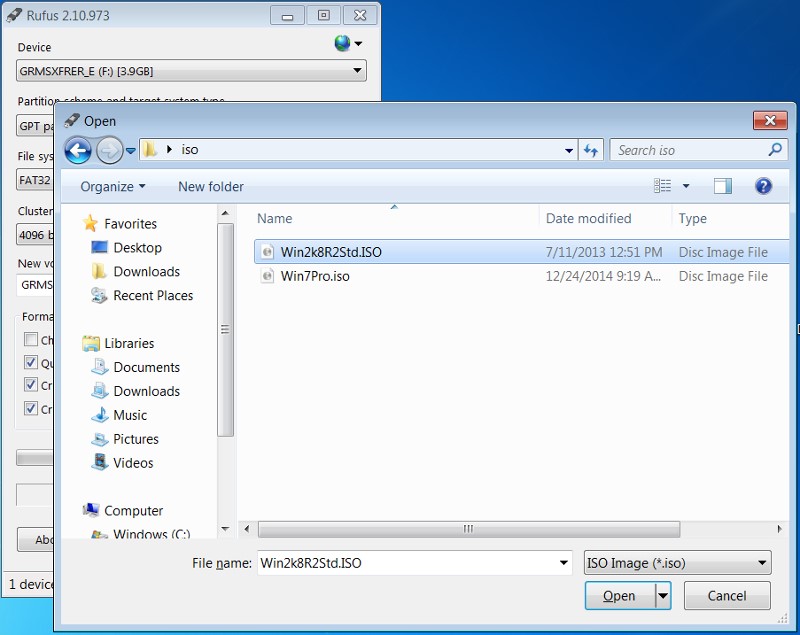This screenshot has height=635, width=800.
Task: Click the horizontal scrollbar thumb in file list
Action: pyautogui.click(x=469, y=529)
